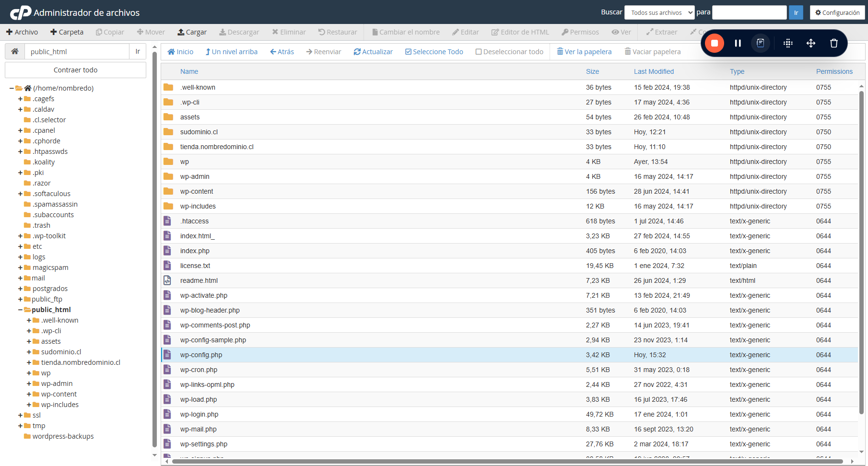Click Ver in the toolbar
The image size is (868, 466).
[x=621, y=32]
